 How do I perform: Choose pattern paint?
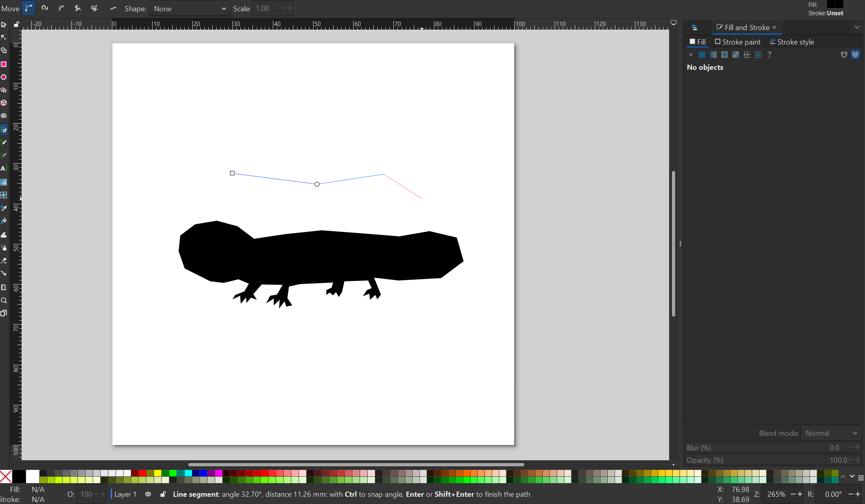pos(747,55)
